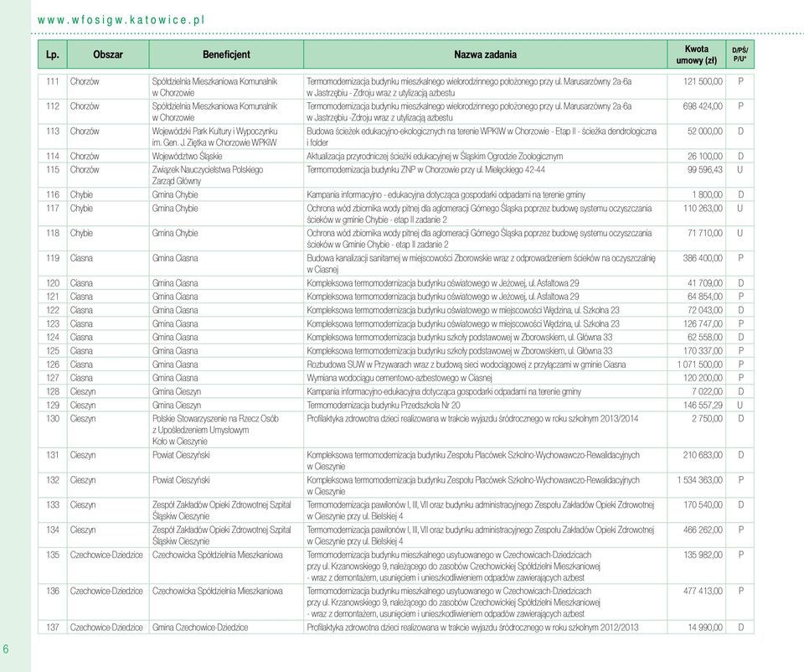Image resolution: width=804 pixels, height=672 pixels.
Task: Click the amount 52 000,00
Action: pos(705,132)
